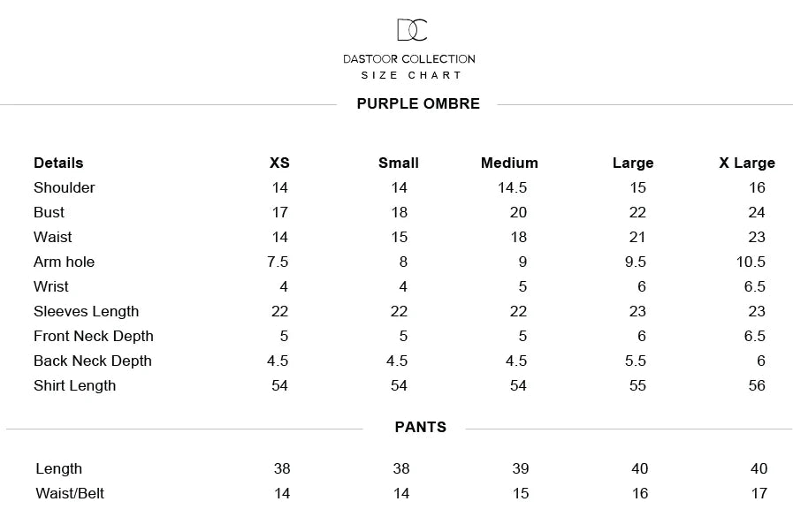
Task: Click the Large column header
Action: pos(633,163)
